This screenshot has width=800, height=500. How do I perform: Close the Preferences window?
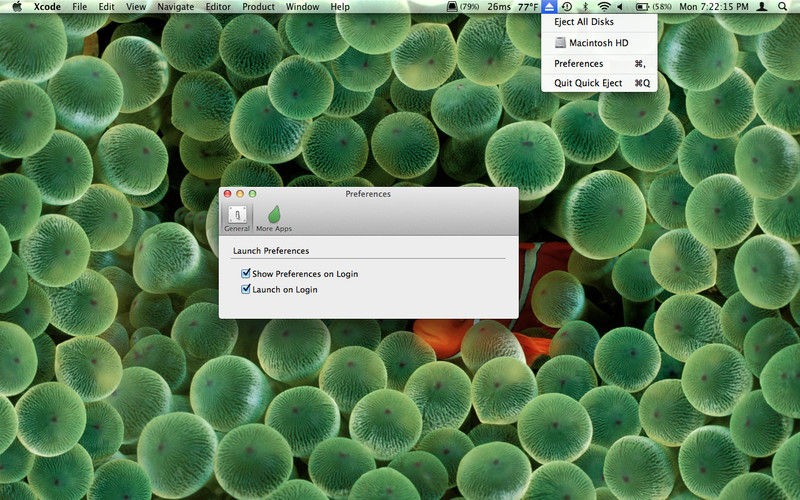point(228,194)
